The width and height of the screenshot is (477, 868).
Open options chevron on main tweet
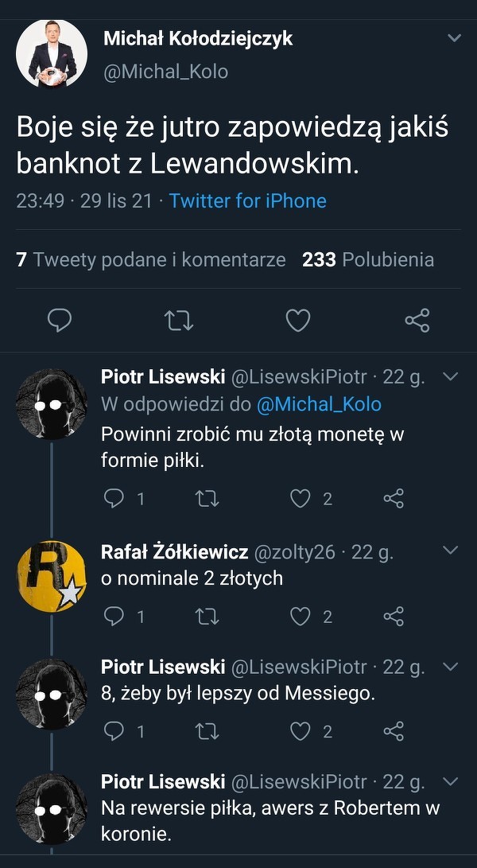click(454, 38)
